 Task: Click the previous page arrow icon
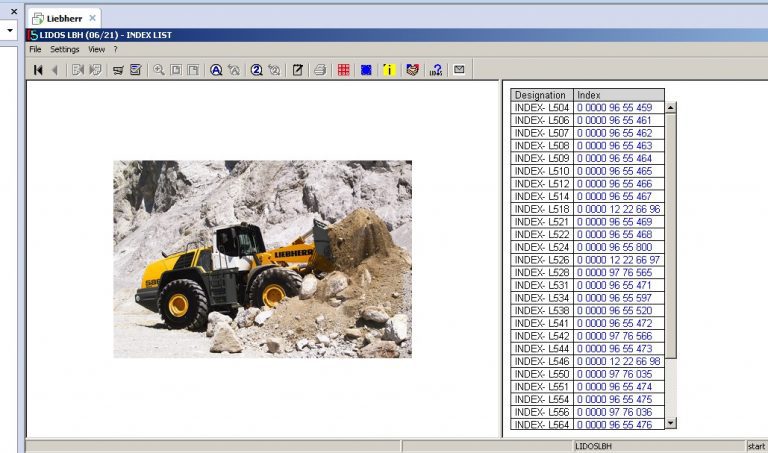tap(55, 70)
